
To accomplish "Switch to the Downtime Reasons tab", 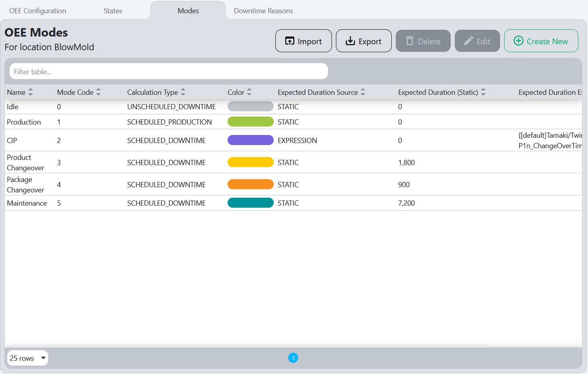I will coord(263,11).
